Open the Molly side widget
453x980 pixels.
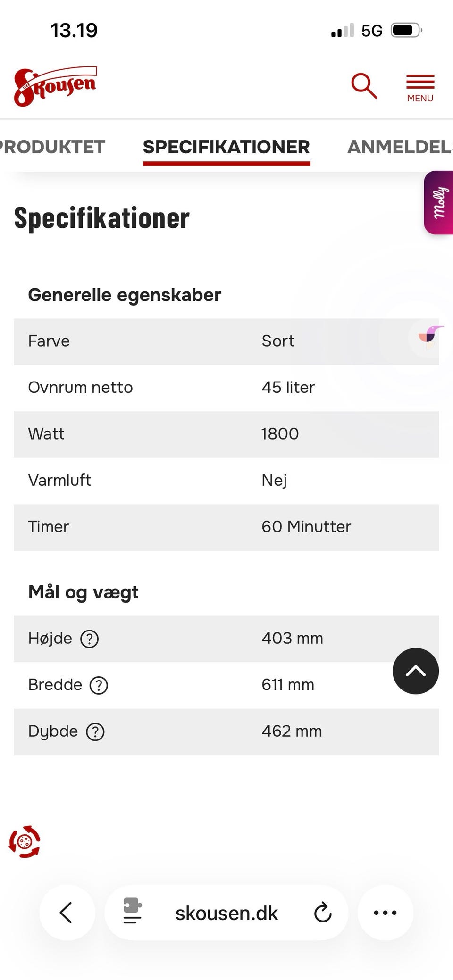(439, 203)
